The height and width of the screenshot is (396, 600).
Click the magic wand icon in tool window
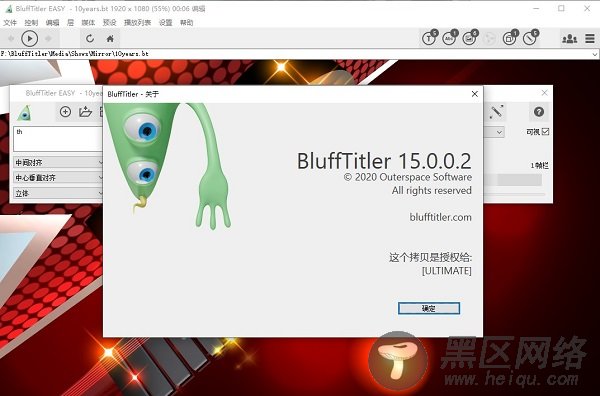[x=496, y=112]
